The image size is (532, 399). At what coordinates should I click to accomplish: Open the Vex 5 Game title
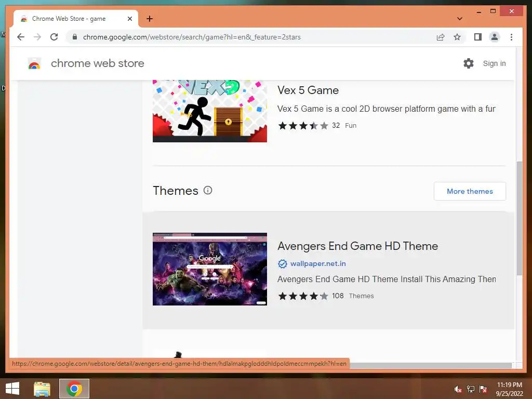pyautogui.click(x=308, y=90)
